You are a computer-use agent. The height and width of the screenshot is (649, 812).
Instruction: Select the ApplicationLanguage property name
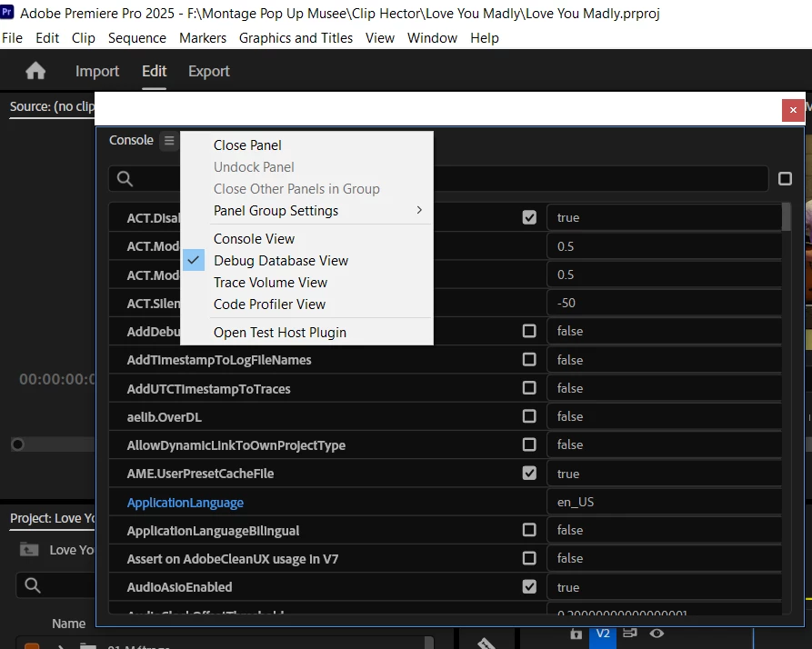[x=185, y=503]
